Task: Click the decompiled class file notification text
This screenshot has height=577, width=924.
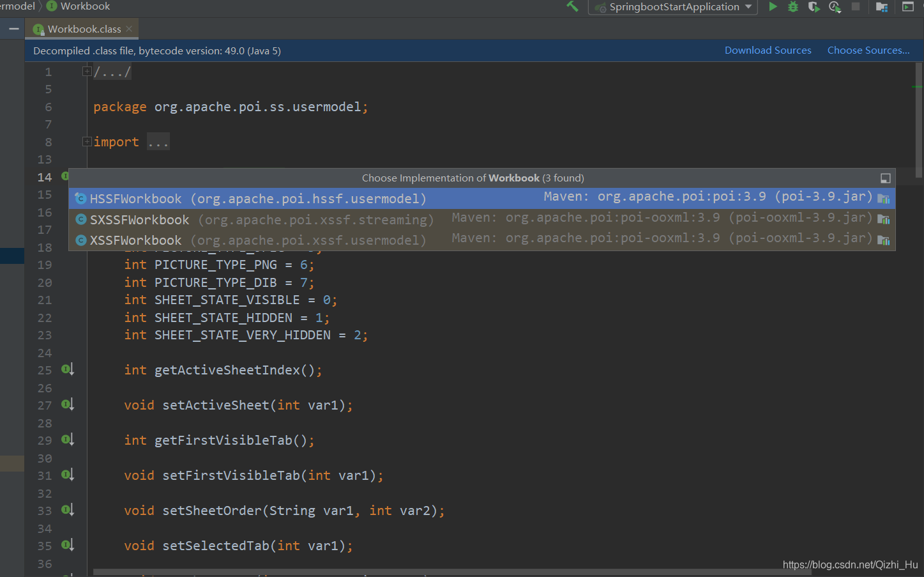Action: click(x=157, y=50)
